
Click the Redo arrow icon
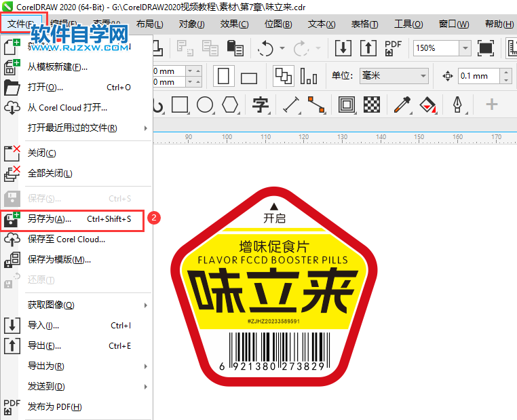[301, 48]
